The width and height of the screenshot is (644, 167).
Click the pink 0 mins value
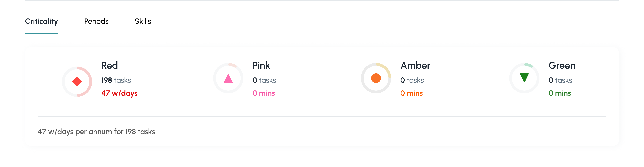coord(264,93)
